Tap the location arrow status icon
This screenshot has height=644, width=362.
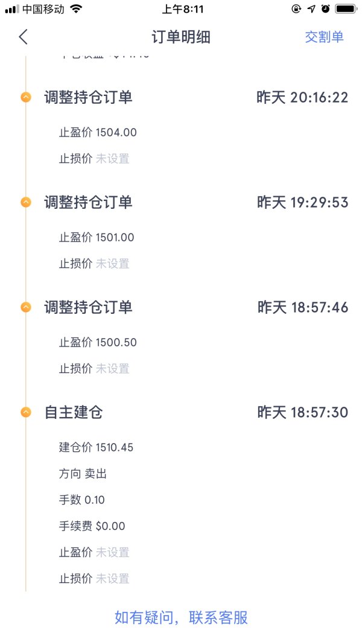(311, 9)
